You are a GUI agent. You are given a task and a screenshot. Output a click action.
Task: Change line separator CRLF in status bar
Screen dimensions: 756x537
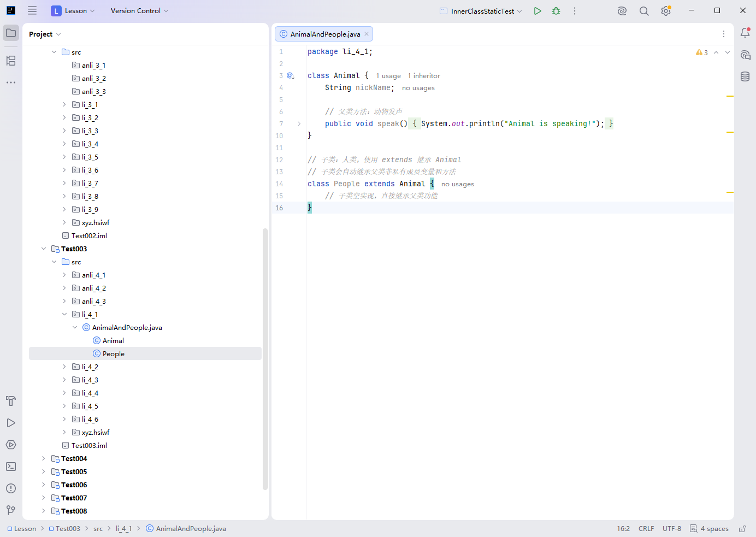646,529
